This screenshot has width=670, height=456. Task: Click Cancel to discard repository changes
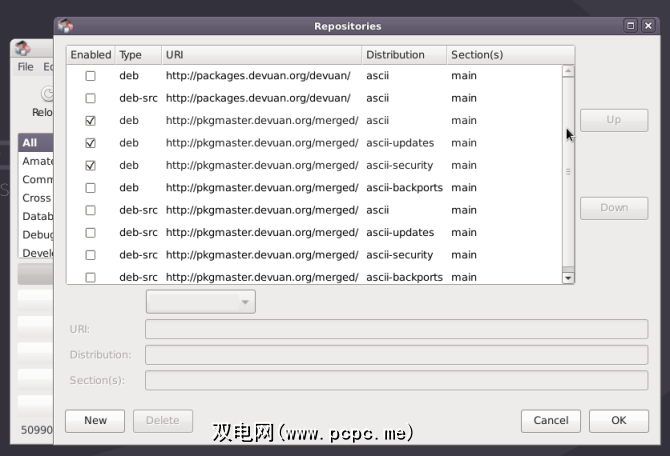click(x=551, y=421)
